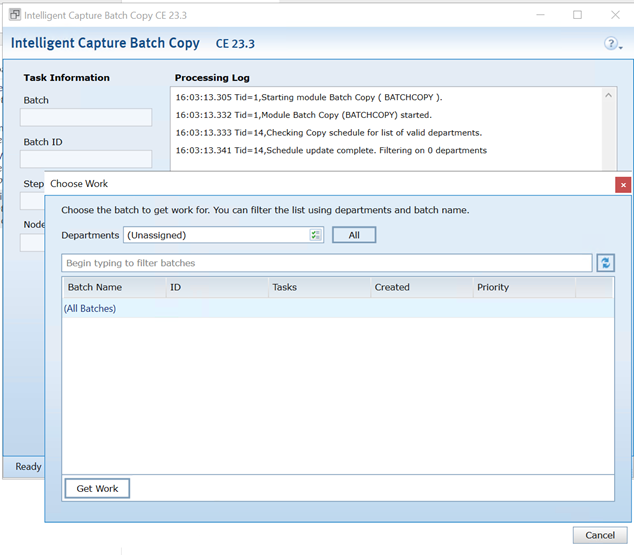Viewport: 634px width, 555px height.
Task: Click the Batch input field
Action: point(86,117)
